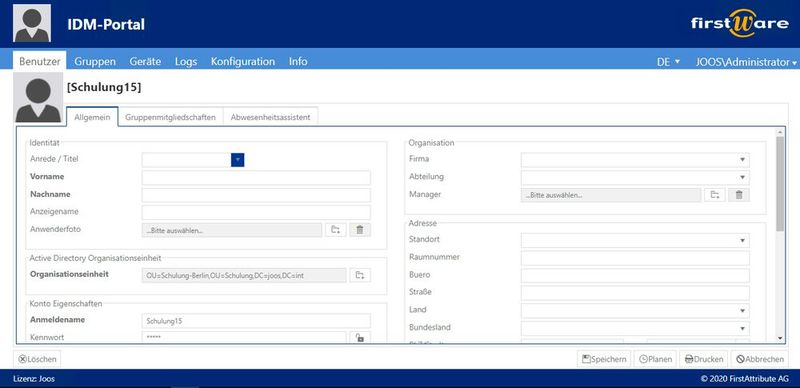800x388 pixels.
Task: Click the Anmeldename field containing Schulung15
Action: tap(256, 321)
